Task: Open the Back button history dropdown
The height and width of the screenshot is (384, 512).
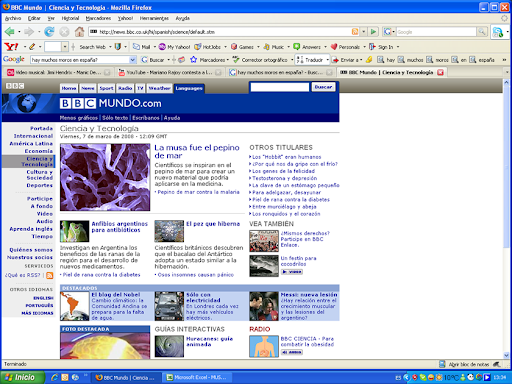Action: [x=19, y=32]
